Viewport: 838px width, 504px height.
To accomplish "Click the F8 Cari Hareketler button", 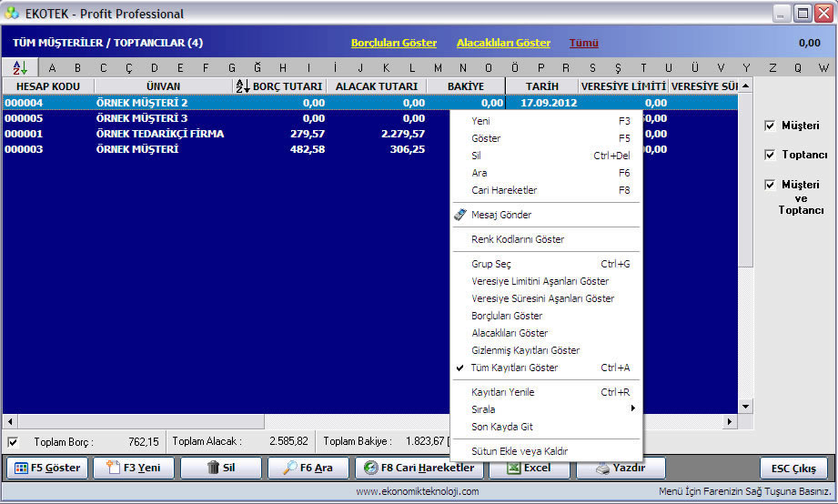I will coord(419,468).
